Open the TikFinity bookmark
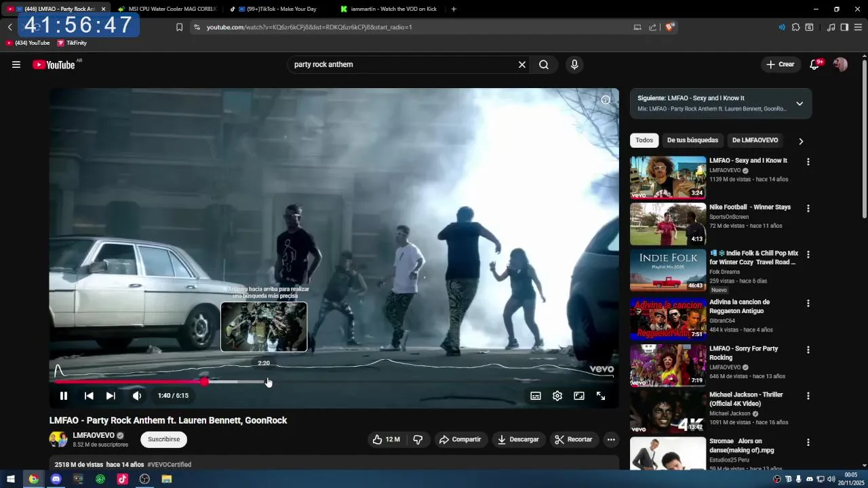The image size is (868, 488). (x=72, y=43)
